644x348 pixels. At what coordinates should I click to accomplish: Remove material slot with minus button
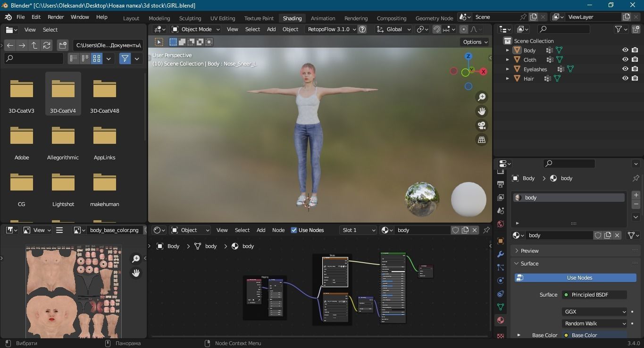tap(636, 204)
